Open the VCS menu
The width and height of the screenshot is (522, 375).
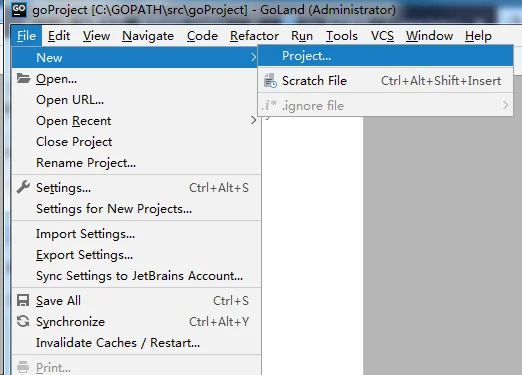(382, 36)
